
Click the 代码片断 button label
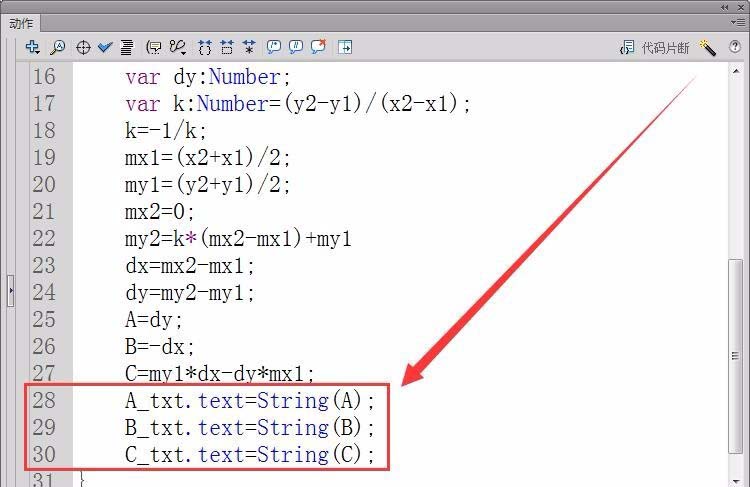[x=665, y=48]
